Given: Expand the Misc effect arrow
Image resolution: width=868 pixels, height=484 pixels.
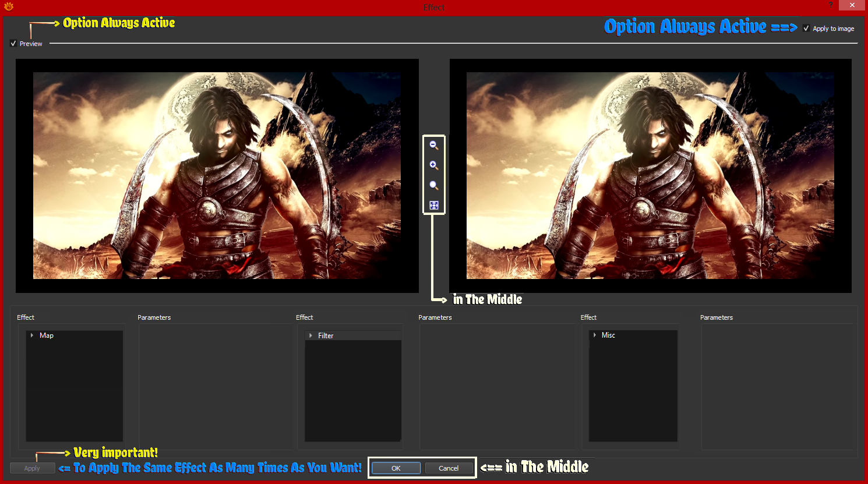Looking at the screenshot, I should 594,335.
